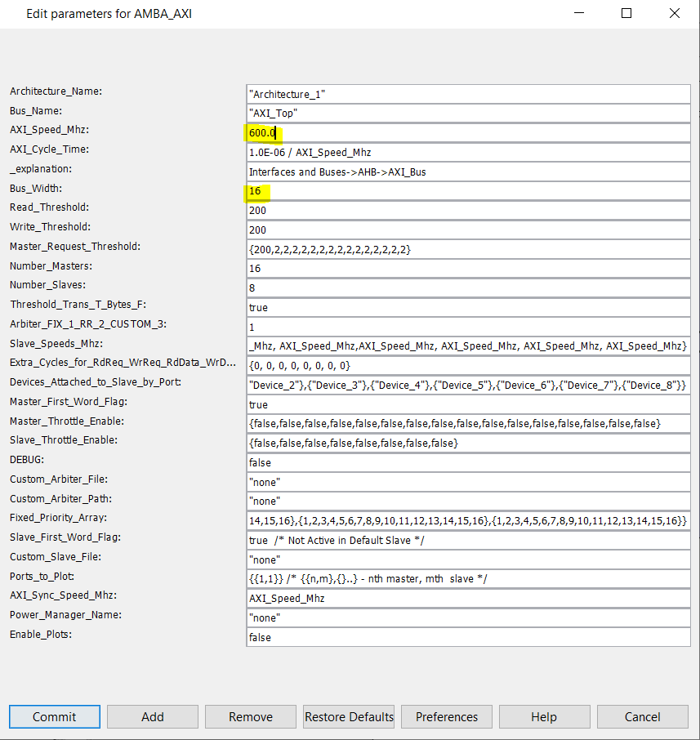Click the Devices_Attached_to_Slave_by_Port: label
This screenshot has height=740, width=700.
[x=96, y=381]
